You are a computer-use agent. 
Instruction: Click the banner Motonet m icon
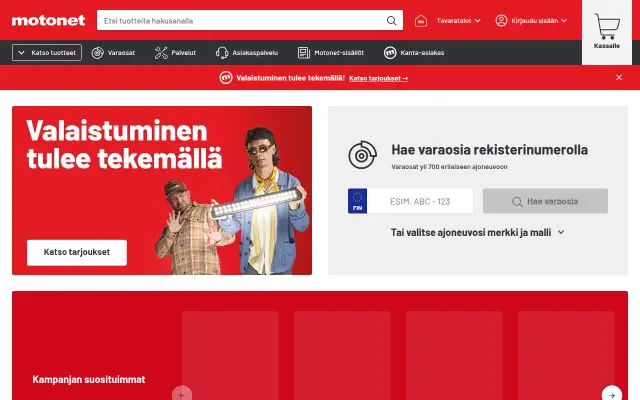(x=226, y=78)
